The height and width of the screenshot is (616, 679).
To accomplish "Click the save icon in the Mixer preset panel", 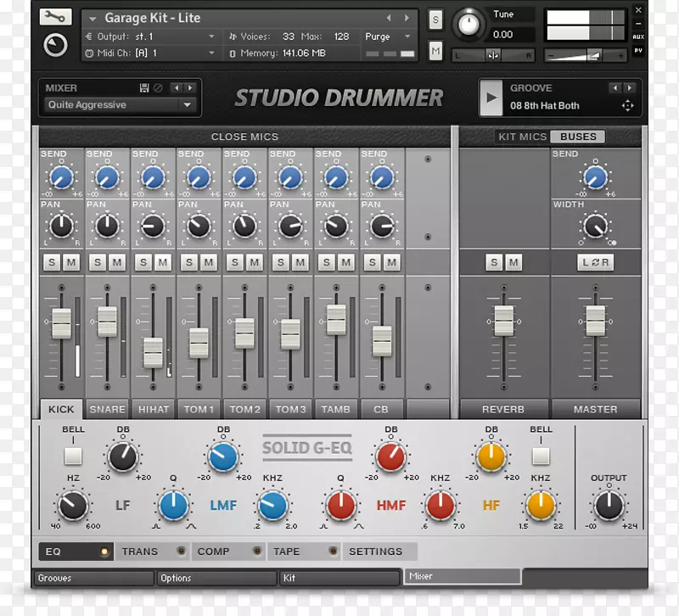I will point(144,88).
